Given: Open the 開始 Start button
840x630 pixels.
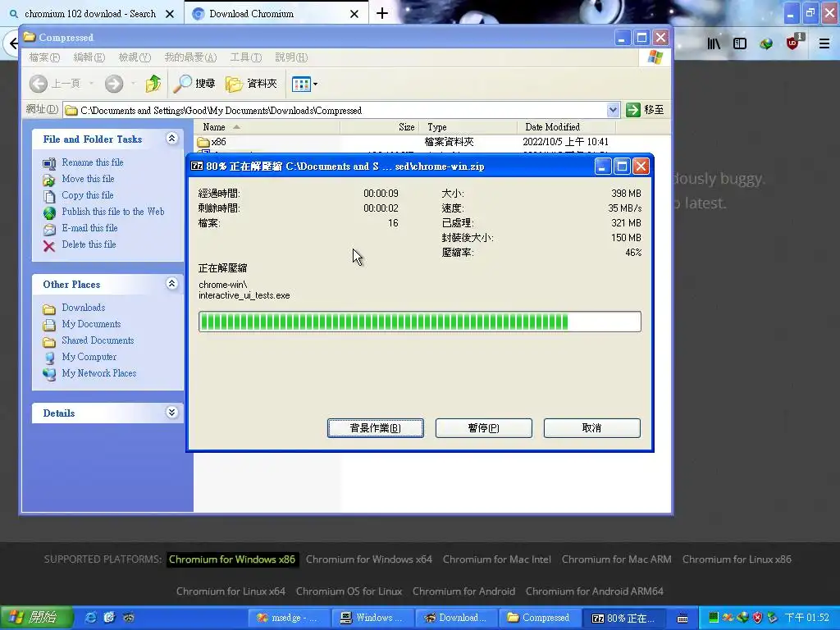Looking at the screenshot, I should 35,618.
